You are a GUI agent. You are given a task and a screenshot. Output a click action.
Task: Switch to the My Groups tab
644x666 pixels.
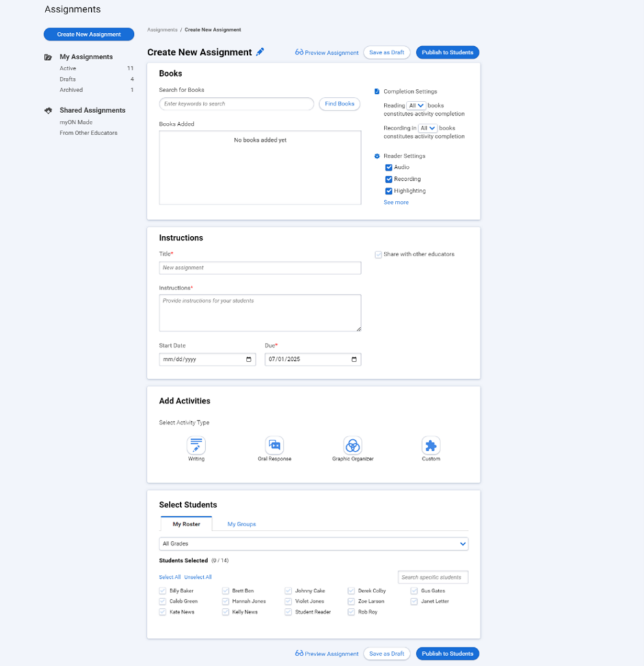[241, 524]
